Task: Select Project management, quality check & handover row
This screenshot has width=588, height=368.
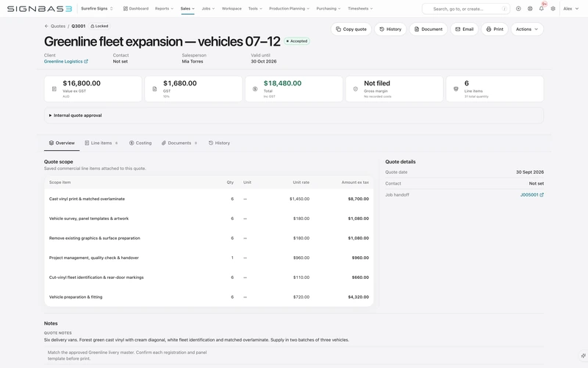Action: point(209,258)
